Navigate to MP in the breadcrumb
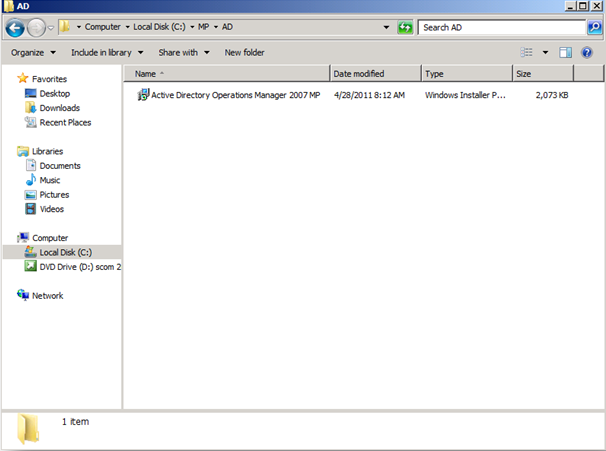The width and height of the screenshot is (606, 451). (204, 27)
